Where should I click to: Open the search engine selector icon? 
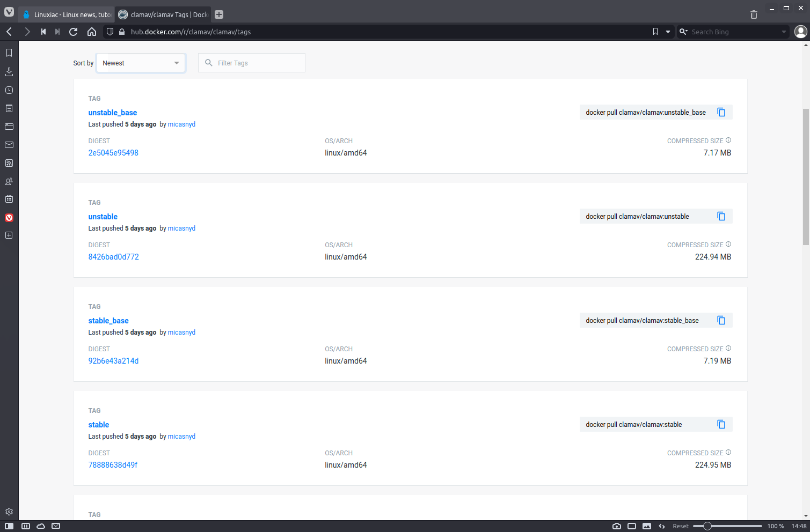[x=683, y=32]
